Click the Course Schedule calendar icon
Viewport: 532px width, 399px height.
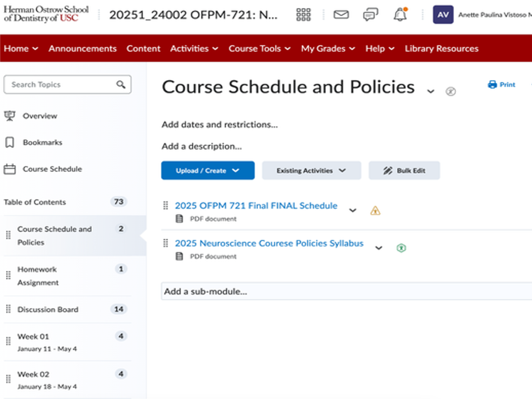pyautogui.click(x=10, y=169)
